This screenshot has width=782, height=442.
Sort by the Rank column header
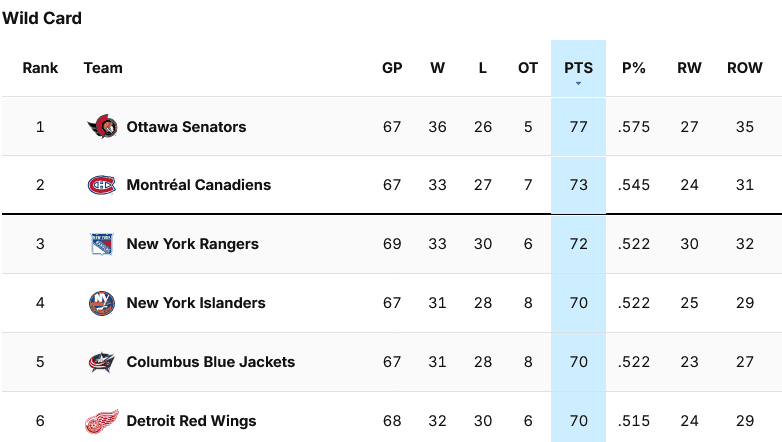40,68
